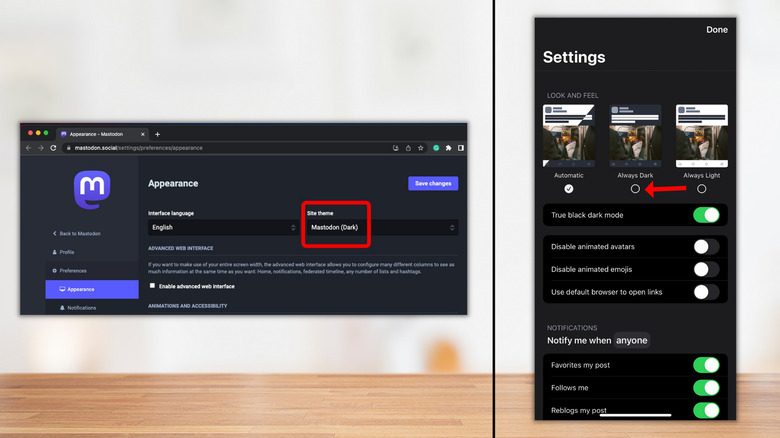Toggle Disable animated emojis switch

pyautogui.click(x=706, y=269)
